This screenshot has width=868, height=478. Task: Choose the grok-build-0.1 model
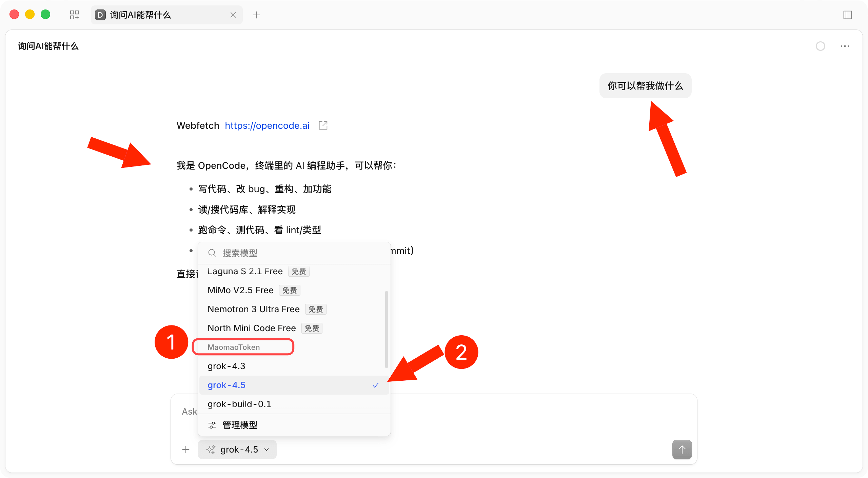[294, 404]
